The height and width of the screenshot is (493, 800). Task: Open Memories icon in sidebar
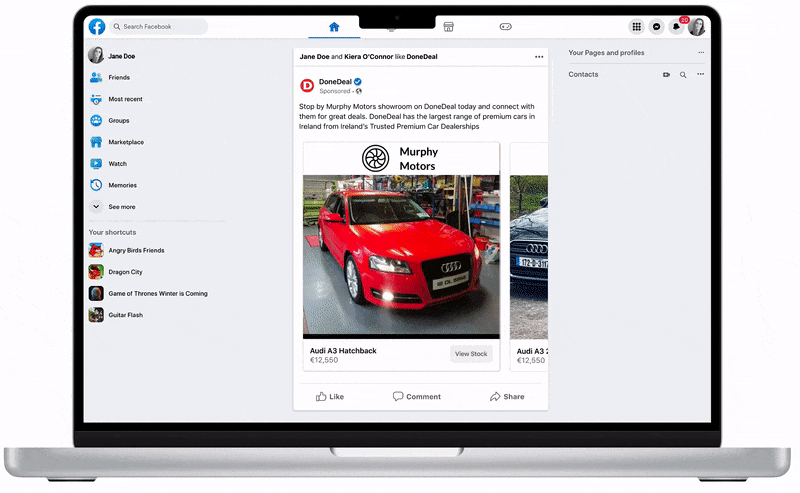tap(96, 185)
